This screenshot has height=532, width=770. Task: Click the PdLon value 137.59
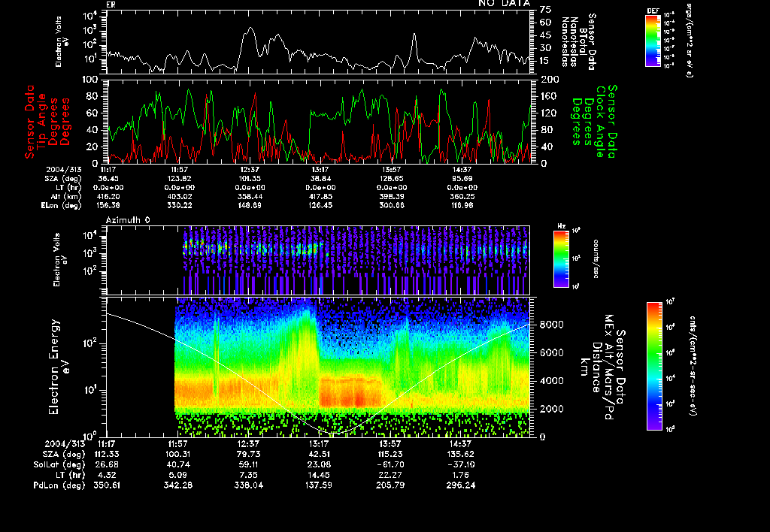[319, 485]
